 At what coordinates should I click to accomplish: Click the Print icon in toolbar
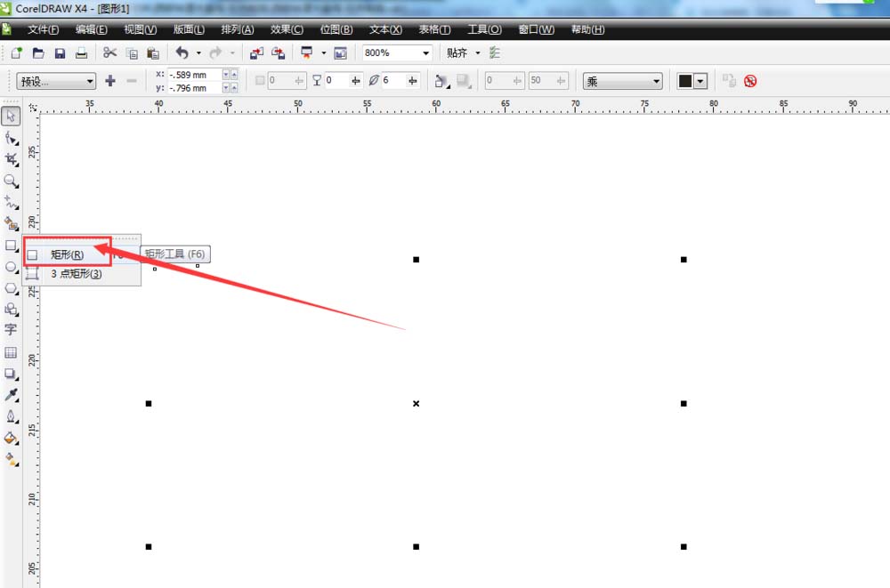click(82, 53)
